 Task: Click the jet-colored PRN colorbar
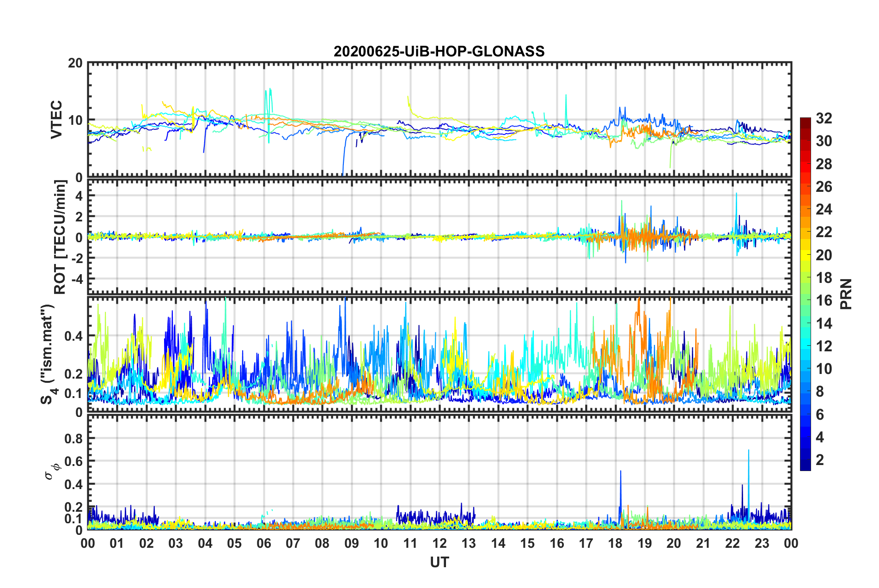(805, 294)
